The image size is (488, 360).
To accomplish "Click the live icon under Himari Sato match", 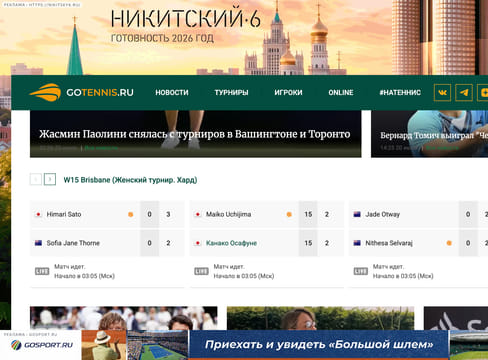I will (42, 271).
